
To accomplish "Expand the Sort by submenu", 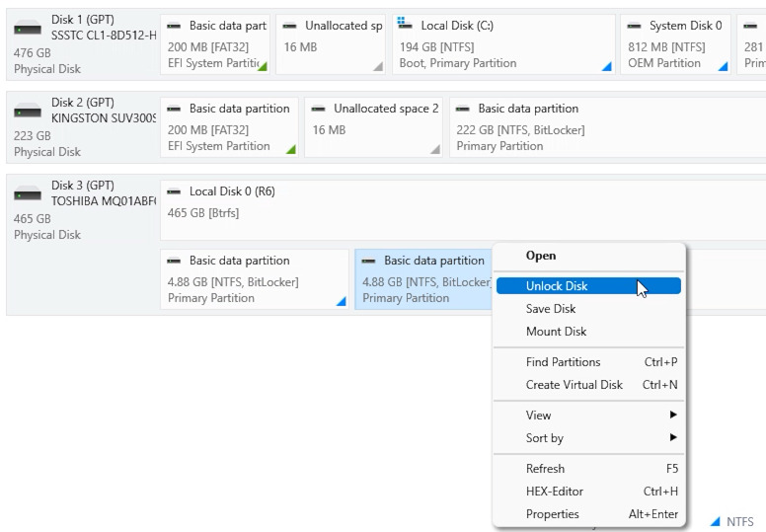I will pos(588,437).
